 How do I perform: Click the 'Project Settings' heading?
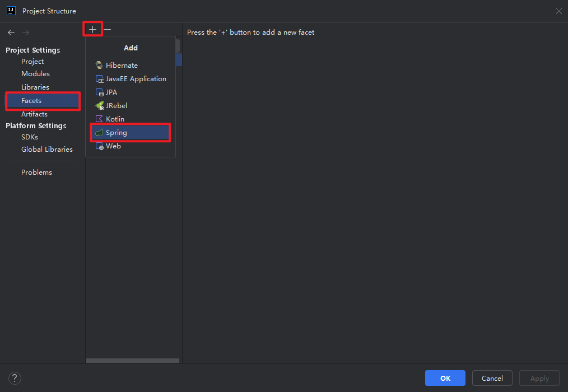(33, 50)
